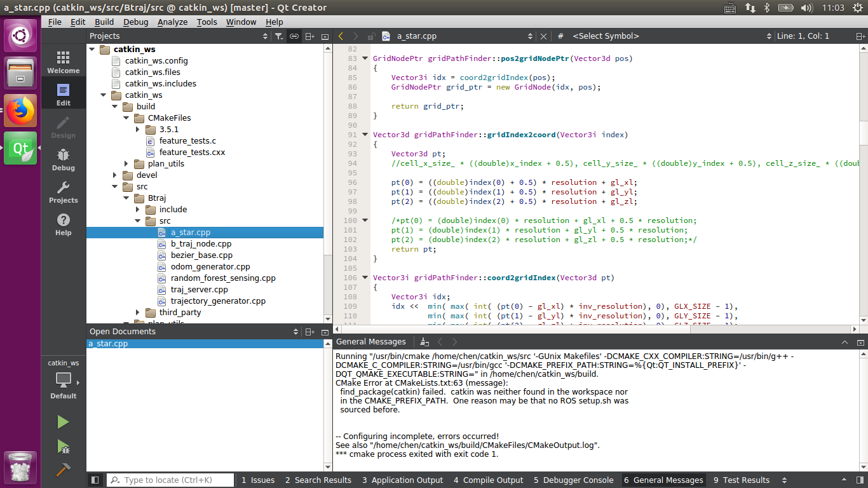Toggle read-only with the lock icon
Viewport: 868px width, 488px height.
(x=373, y=36)
